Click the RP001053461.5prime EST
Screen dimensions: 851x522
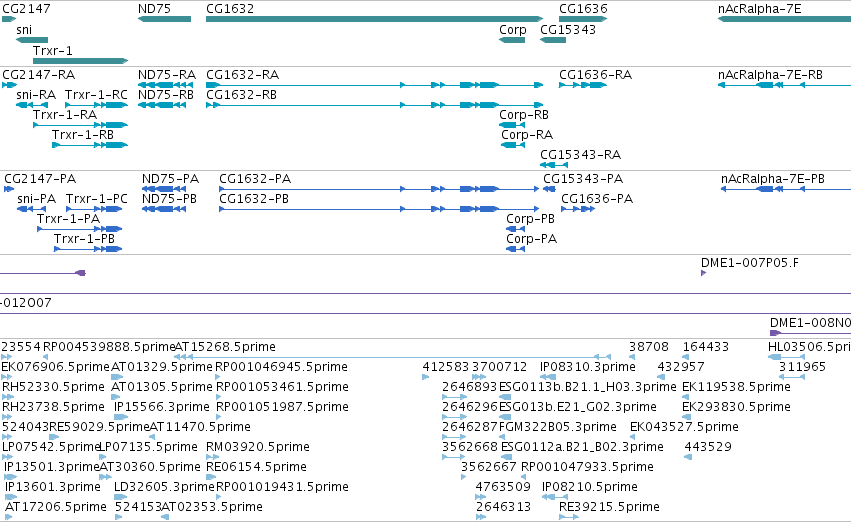click(x=282, y=387)
